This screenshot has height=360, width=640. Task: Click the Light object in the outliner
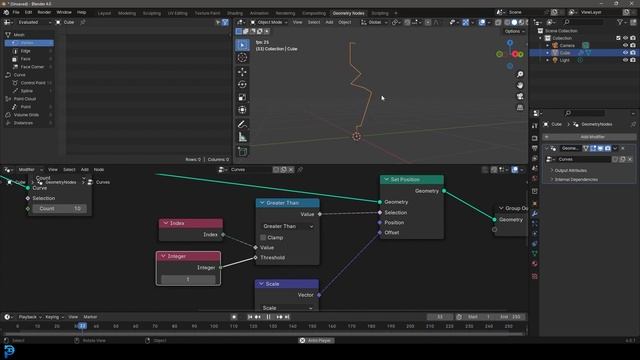[564, 60]
